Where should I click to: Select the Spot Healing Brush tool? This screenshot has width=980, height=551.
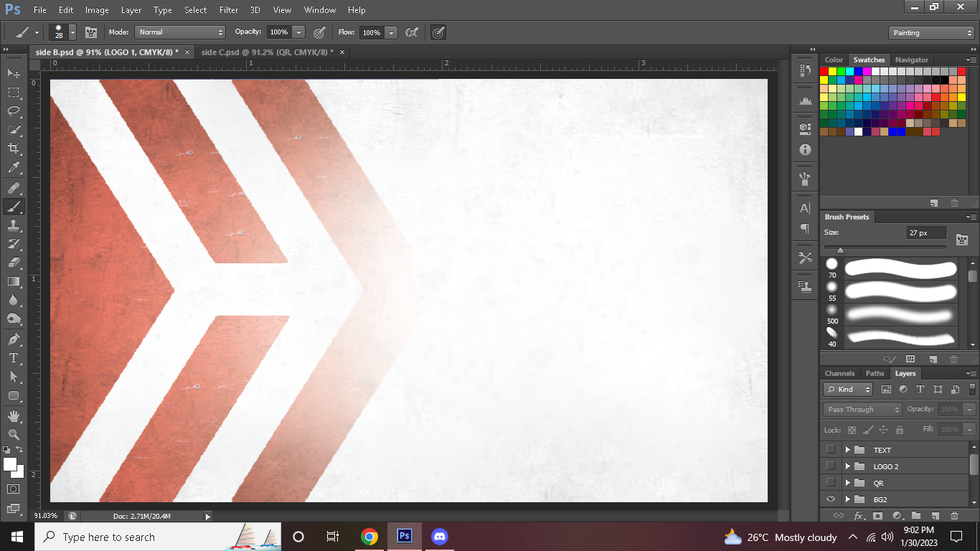14,188
